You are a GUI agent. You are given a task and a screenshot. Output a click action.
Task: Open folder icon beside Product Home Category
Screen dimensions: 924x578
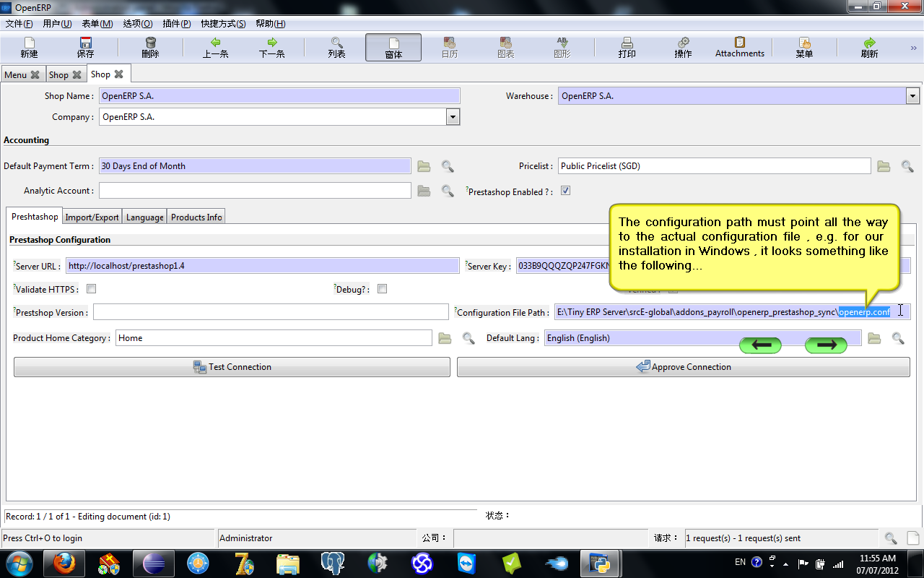point(445,338)
